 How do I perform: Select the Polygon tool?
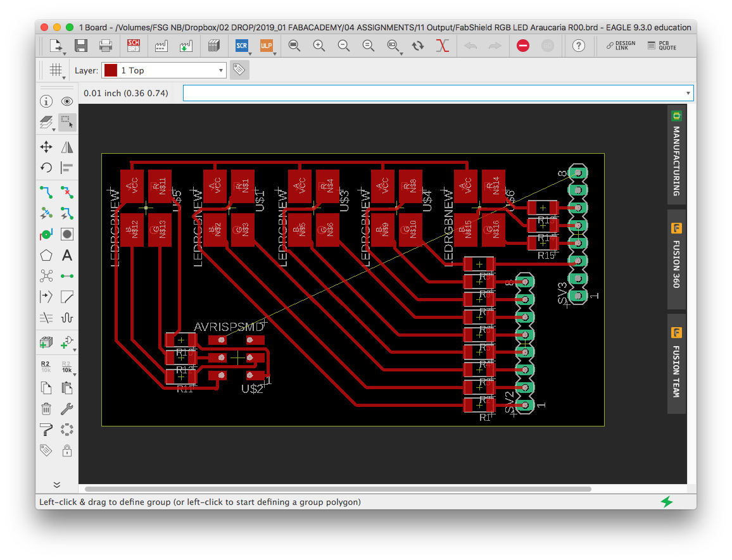[46, 255]
